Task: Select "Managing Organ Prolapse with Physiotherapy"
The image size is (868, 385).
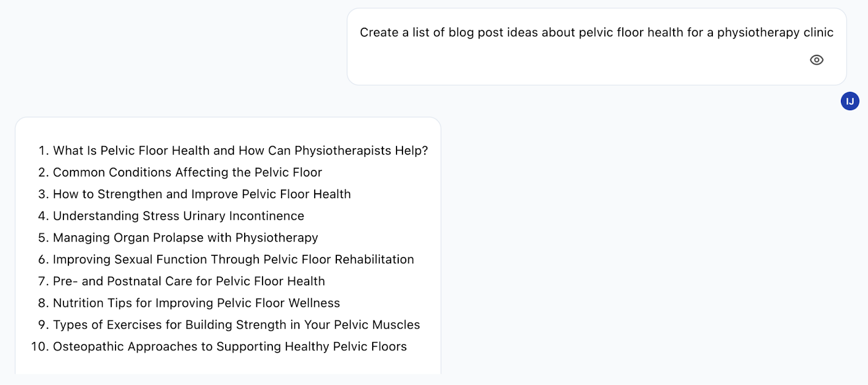Action: click(x=186, y=237)
